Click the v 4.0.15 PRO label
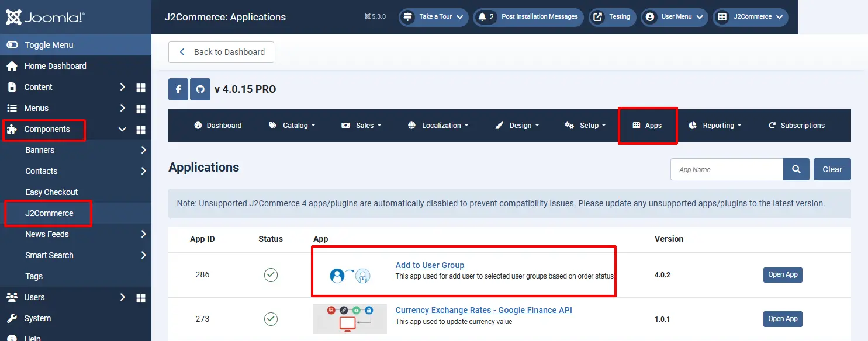868x341 pixels. point(245,89)
